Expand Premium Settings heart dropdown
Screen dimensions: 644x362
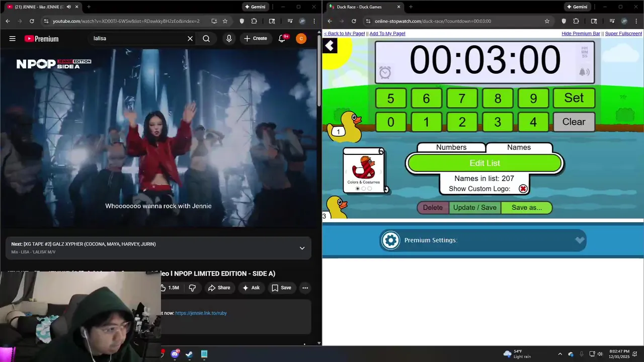pyautogui.click(x=580, y=240)
